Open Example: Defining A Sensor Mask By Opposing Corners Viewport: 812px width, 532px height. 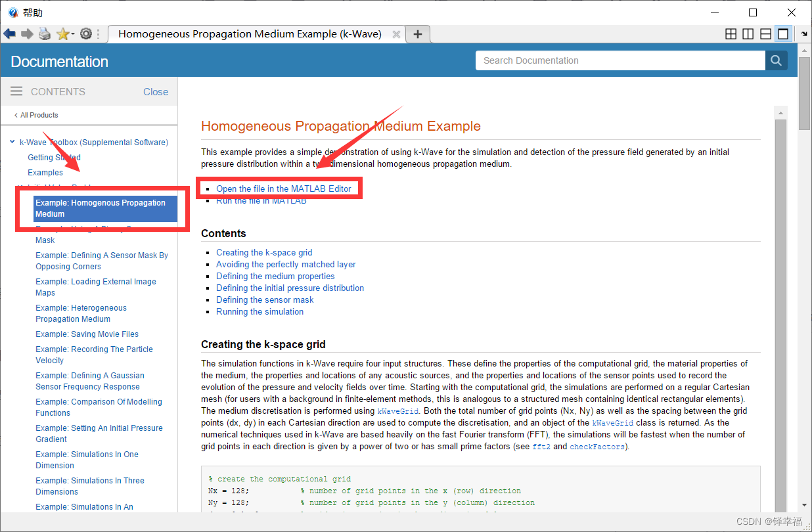[x=102, y=261]
